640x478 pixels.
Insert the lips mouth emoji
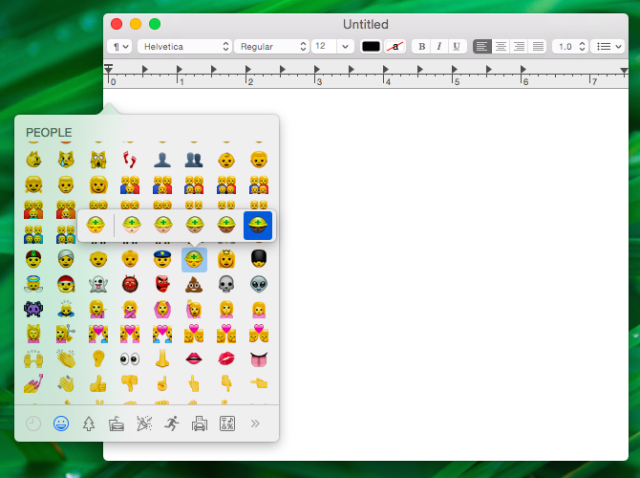(x=194, y=359)
